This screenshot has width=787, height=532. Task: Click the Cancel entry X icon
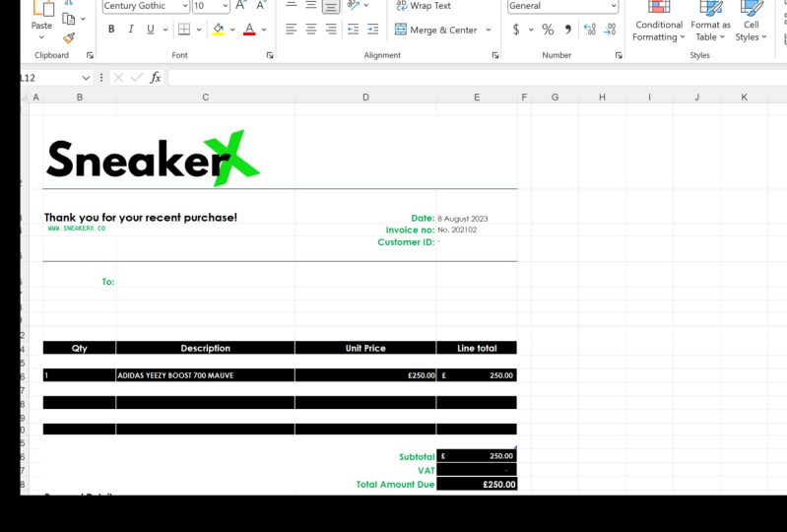(x=118, y=77)
